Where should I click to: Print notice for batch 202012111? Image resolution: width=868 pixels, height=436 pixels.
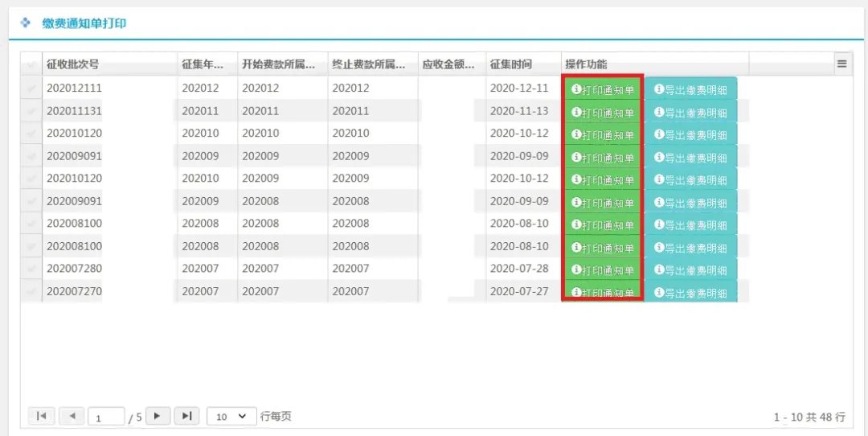(x=602, y=89)
